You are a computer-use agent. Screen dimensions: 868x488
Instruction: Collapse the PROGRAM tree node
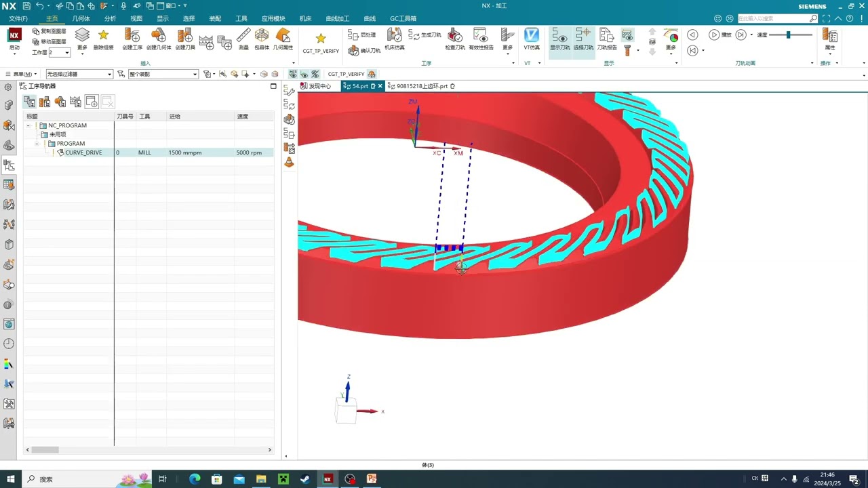[x=38, y=144]
